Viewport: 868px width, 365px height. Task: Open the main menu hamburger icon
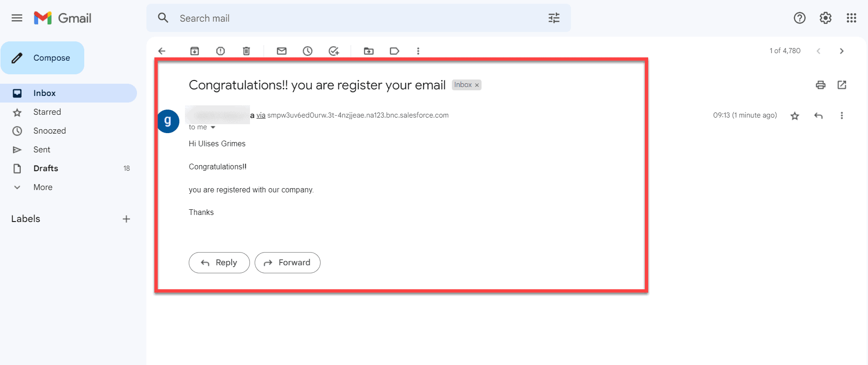pyautogui.click(x=17, y=18)
